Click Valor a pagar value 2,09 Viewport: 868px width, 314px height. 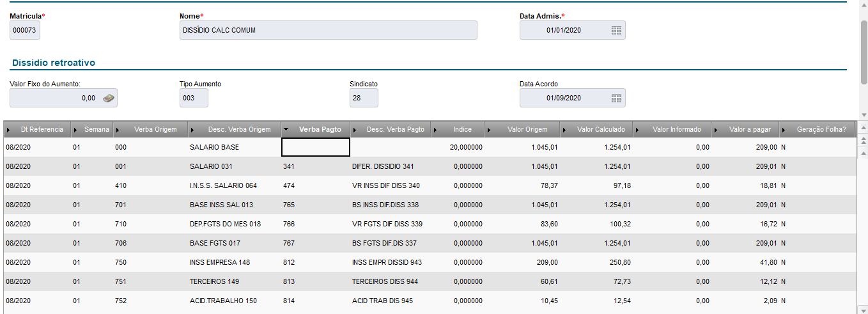[770, 301]
